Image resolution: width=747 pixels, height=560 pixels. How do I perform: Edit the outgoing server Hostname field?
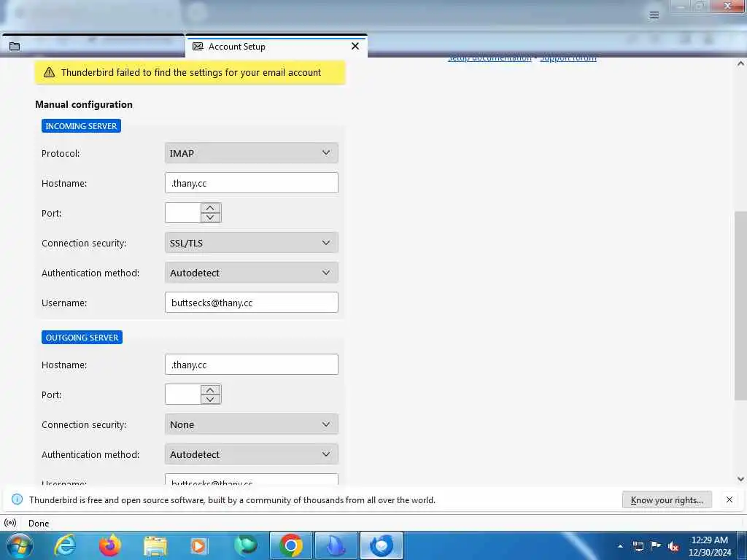click(x=252, y=365)
